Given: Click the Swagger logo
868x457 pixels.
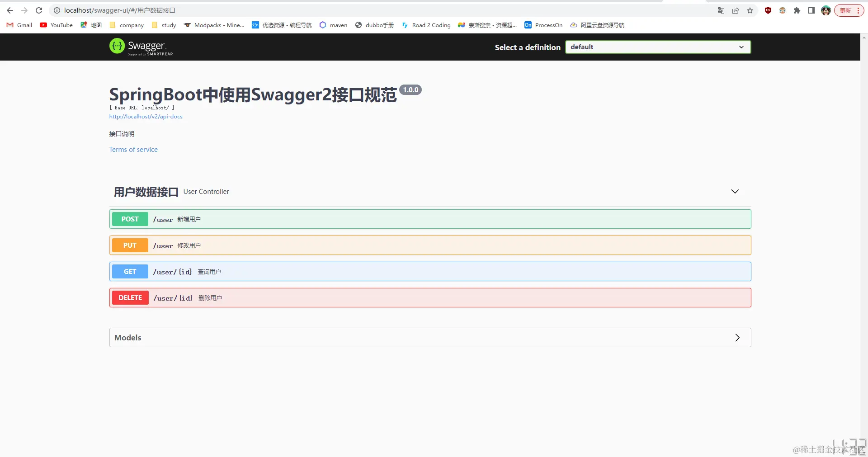Looking at the screenshot, I should click(141, 47).
